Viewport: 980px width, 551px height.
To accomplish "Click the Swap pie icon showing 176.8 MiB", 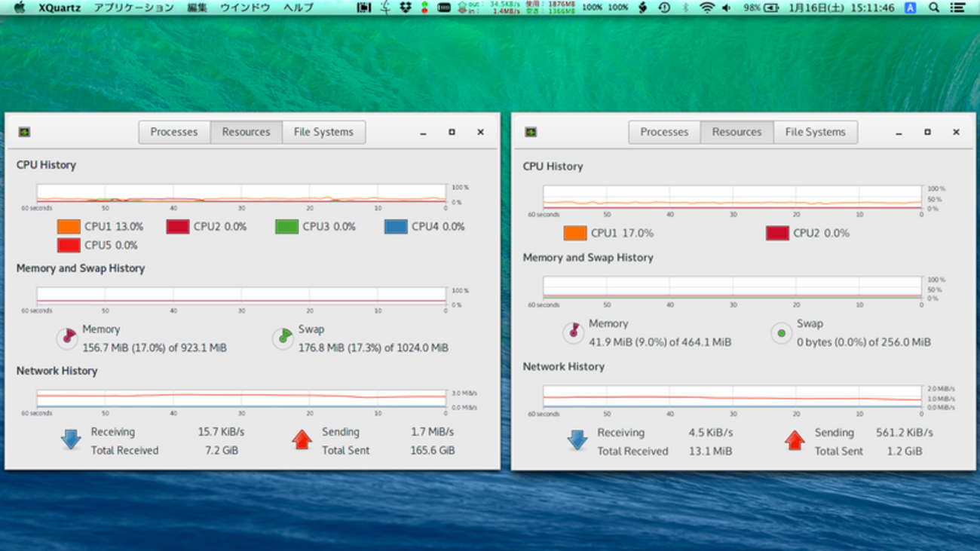I will pyautogui.click(x=283, y=338).
